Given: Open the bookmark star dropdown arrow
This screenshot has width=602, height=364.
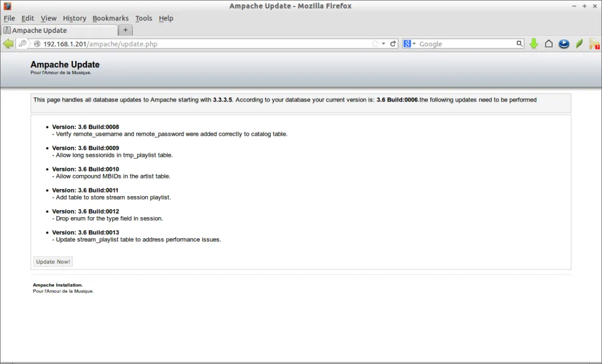Looking at the screenshot, I should [383, 43].
